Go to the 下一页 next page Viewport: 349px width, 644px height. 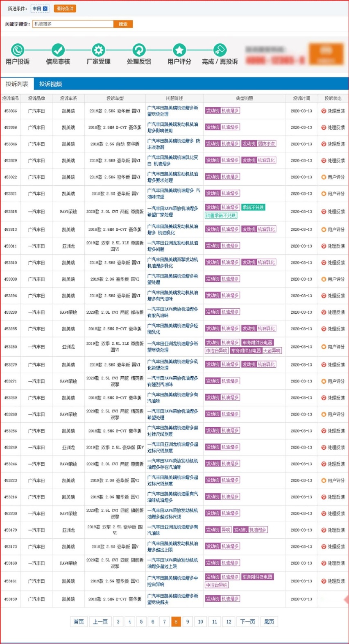coord(247,622)
